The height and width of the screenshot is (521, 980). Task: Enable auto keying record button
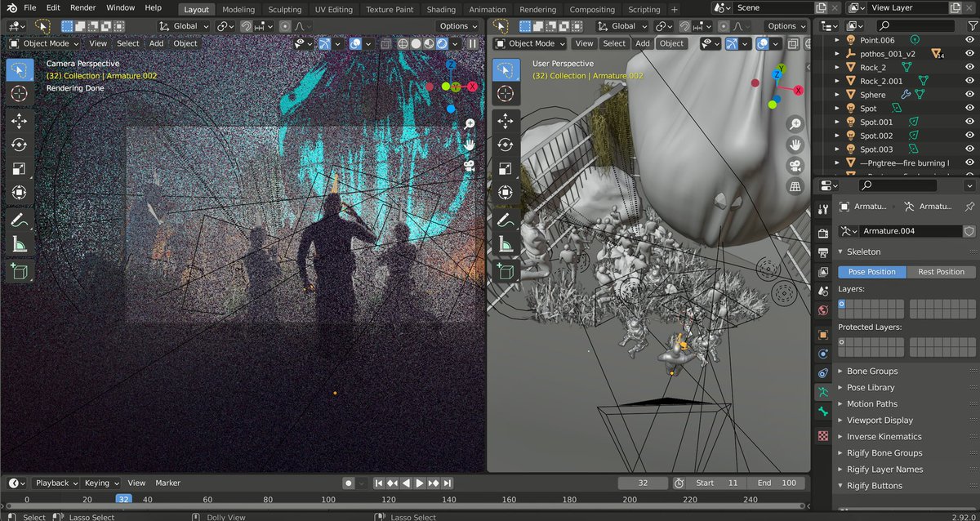pos(349,483)
